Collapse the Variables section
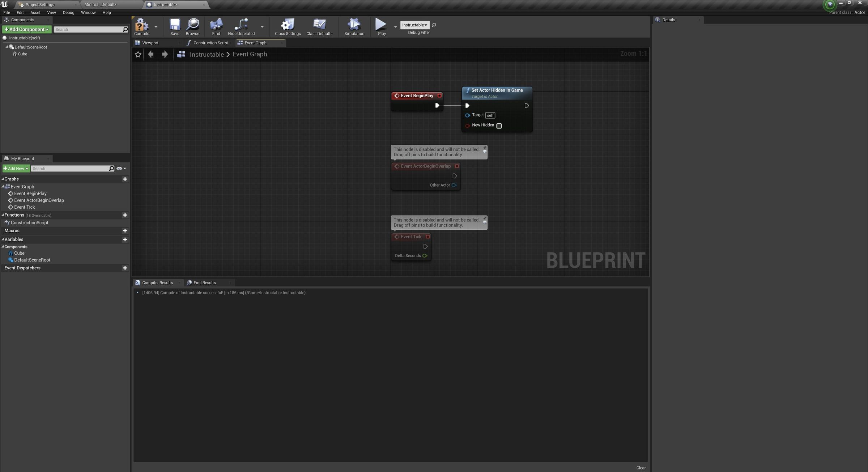The image size is (868, 472). pyautogui.click(x=3, y=239)
